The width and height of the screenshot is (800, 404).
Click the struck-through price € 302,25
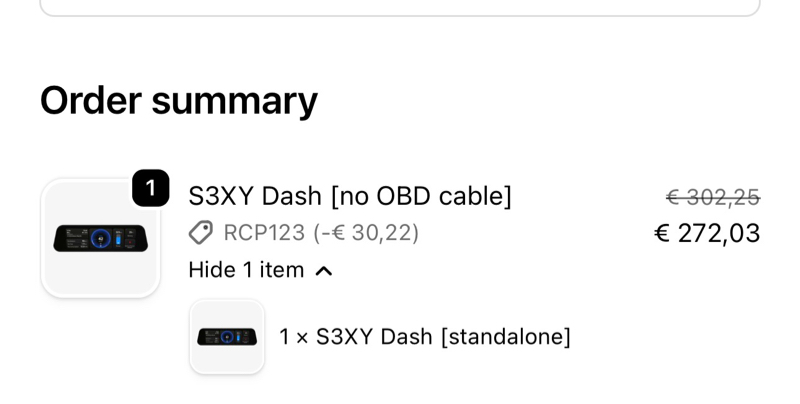[x=713, y=197]
